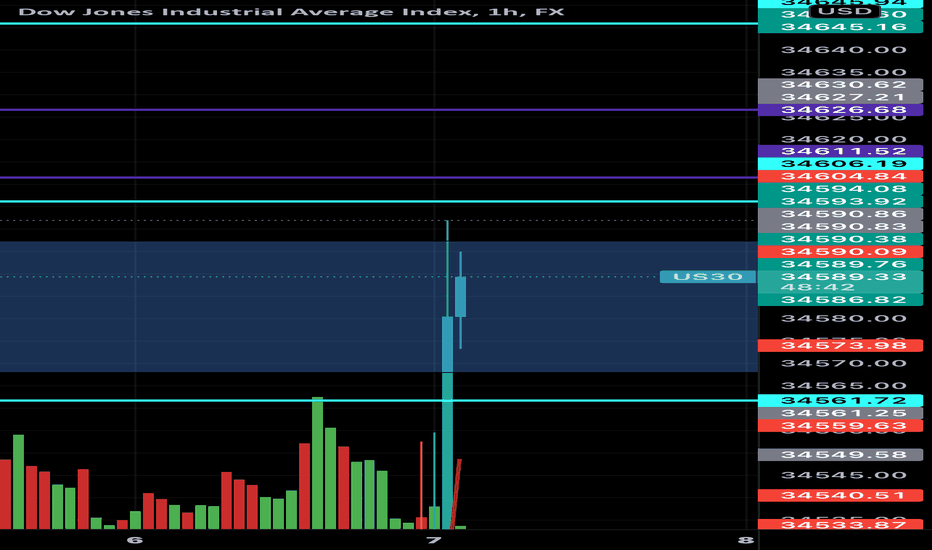932x550 pixels.
Task: Open the USD currency selector
Action: click(844, 11)
